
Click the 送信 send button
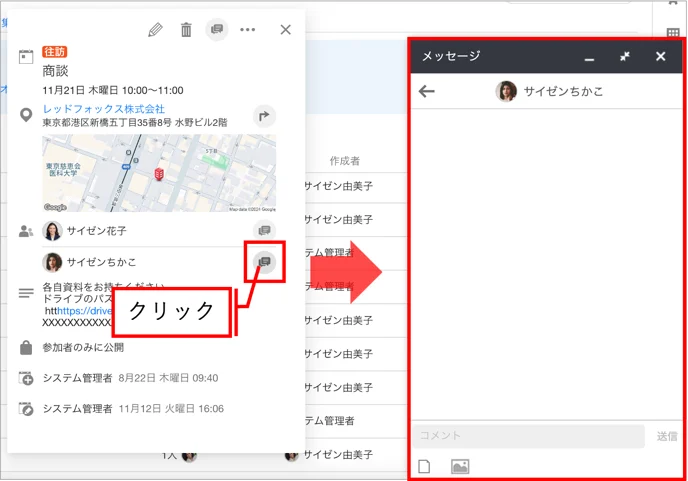[666, 436]
